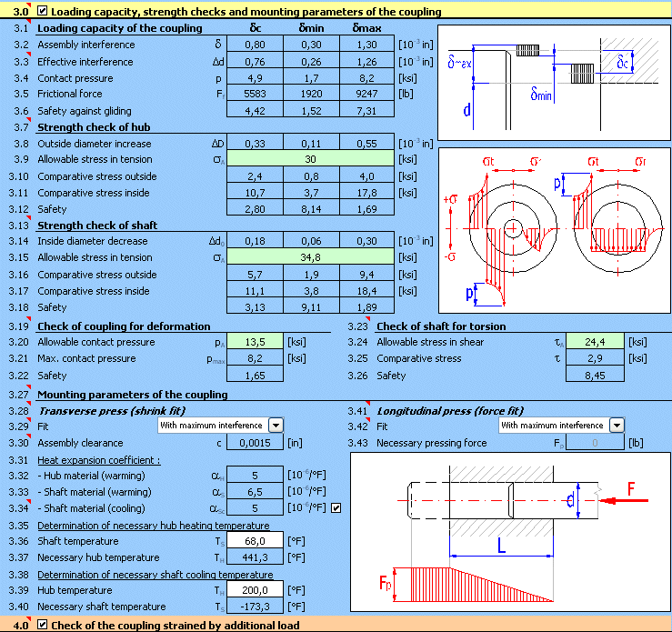Click 'Transverse press (shrink fit)' heading
Viewport: 672px width, 632px height.
click(x=112, y=411)
